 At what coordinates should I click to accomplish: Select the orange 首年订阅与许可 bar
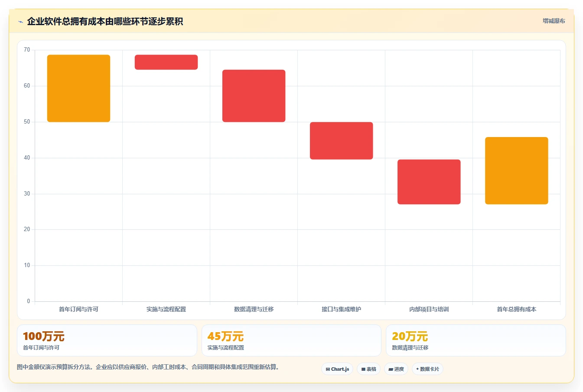point(78,88)
